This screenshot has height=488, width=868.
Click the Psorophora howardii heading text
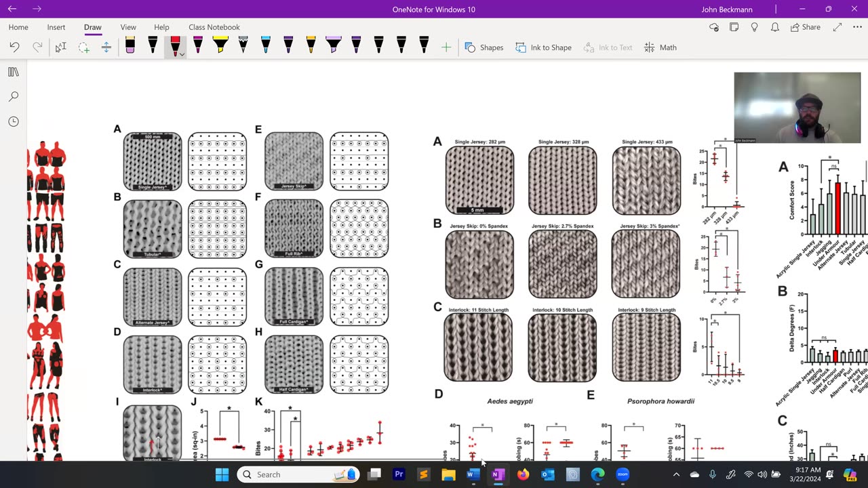[x=660, y=401]
